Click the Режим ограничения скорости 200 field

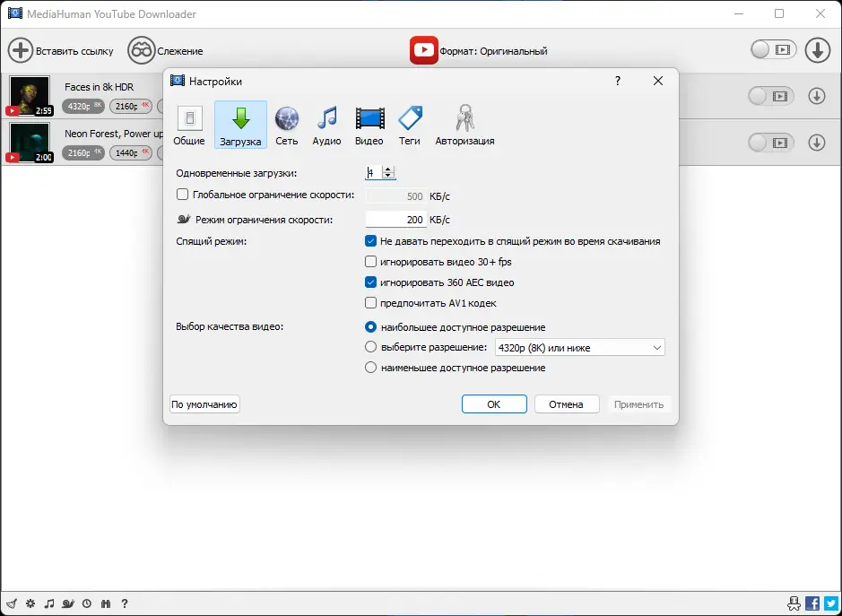click(x=396, y=219)
